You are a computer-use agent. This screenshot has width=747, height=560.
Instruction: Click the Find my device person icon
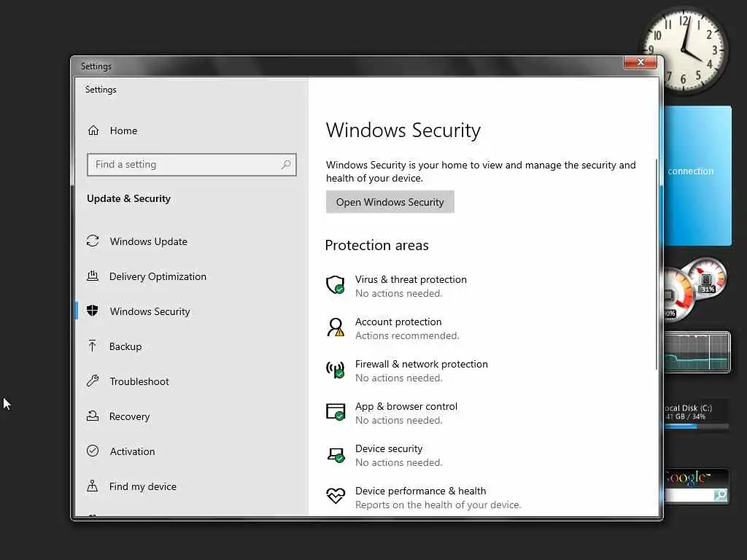coord(93,486)
